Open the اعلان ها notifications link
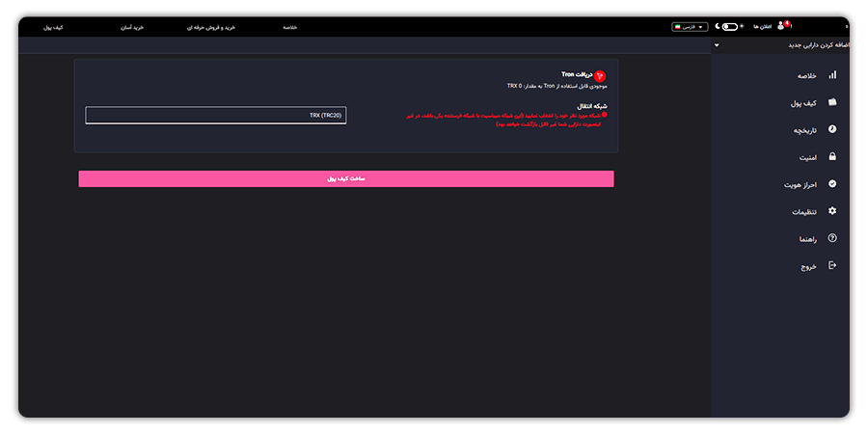 pyautogui.click(x=762, y=27)
